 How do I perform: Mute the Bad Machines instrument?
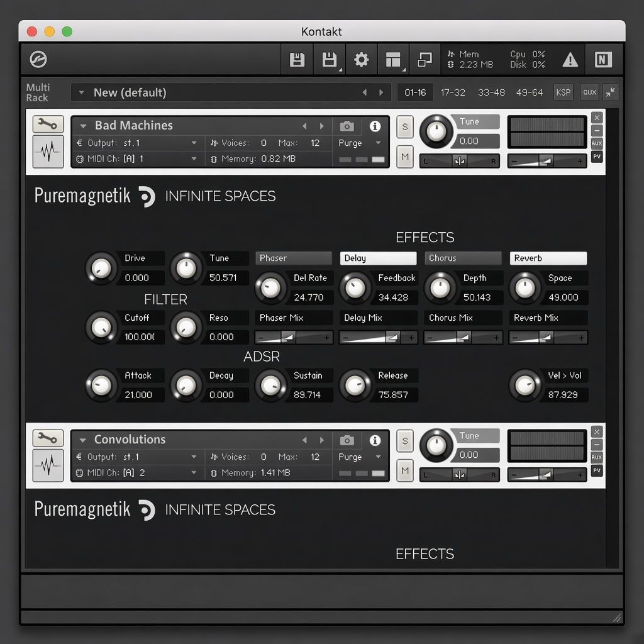(405, 157)
